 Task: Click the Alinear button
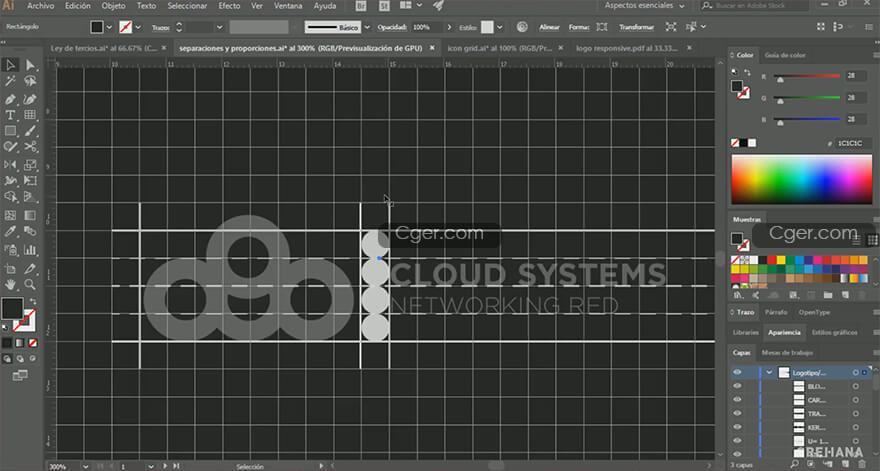(549, 27)
